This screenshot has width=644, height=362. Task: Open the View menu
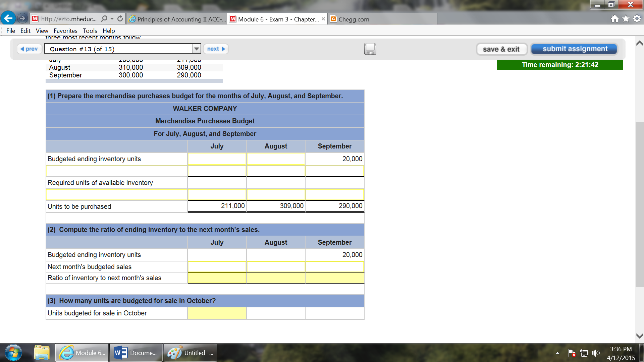42,31
